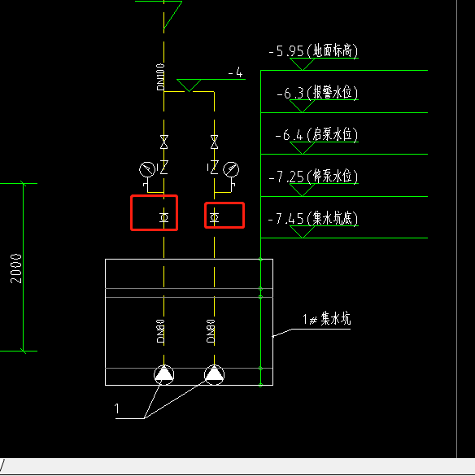
Task: Select the text -6.4(启泵水位)
Action: click(316, 134)
